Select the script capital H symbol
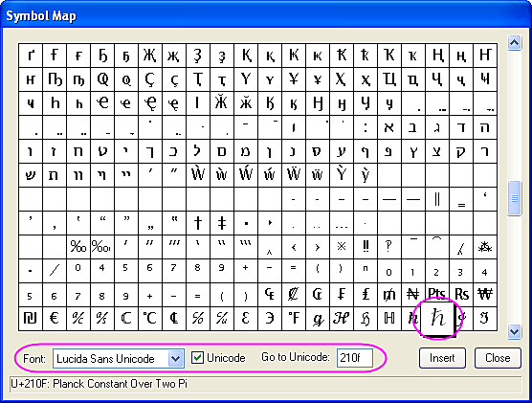The height and width of the screenshot is (403, 532). [342, 319]
